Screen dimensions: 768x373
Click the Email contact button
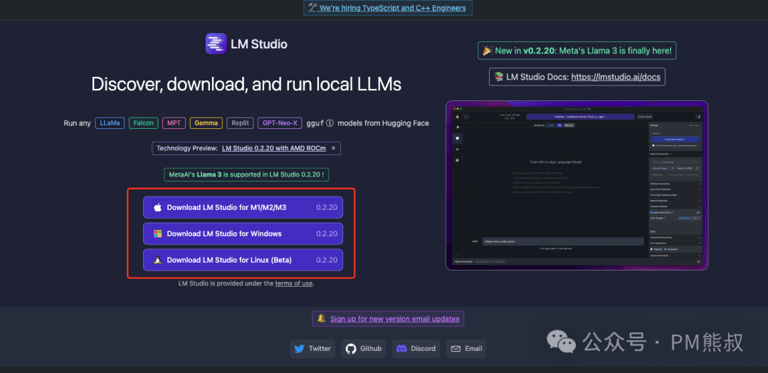pos(466,349)
